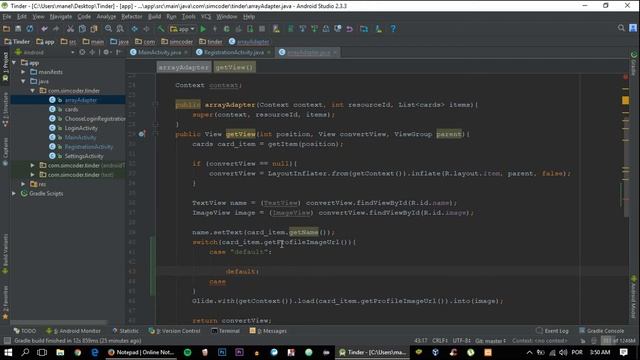Toggle the Gradle side tool window

point(634,64)
